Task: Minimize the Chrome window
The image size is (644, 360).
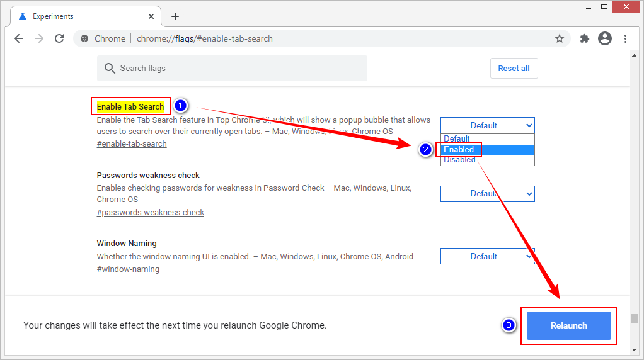Action: tap(589, 7)
